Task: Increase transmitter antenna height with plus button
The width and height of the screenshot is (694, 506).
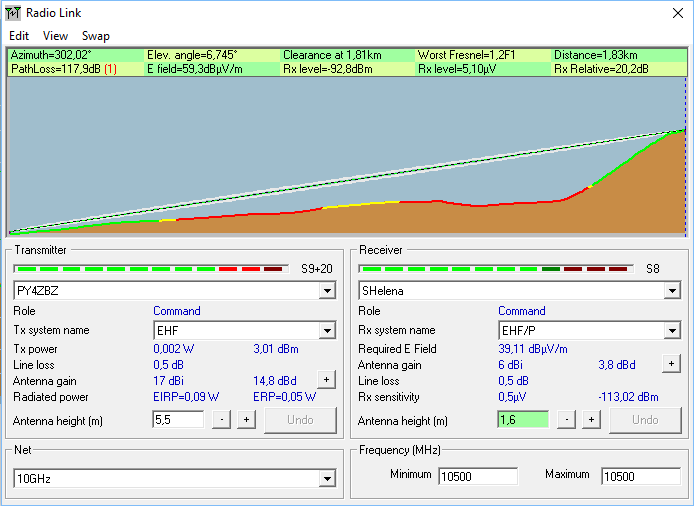Action: point(246,420)
